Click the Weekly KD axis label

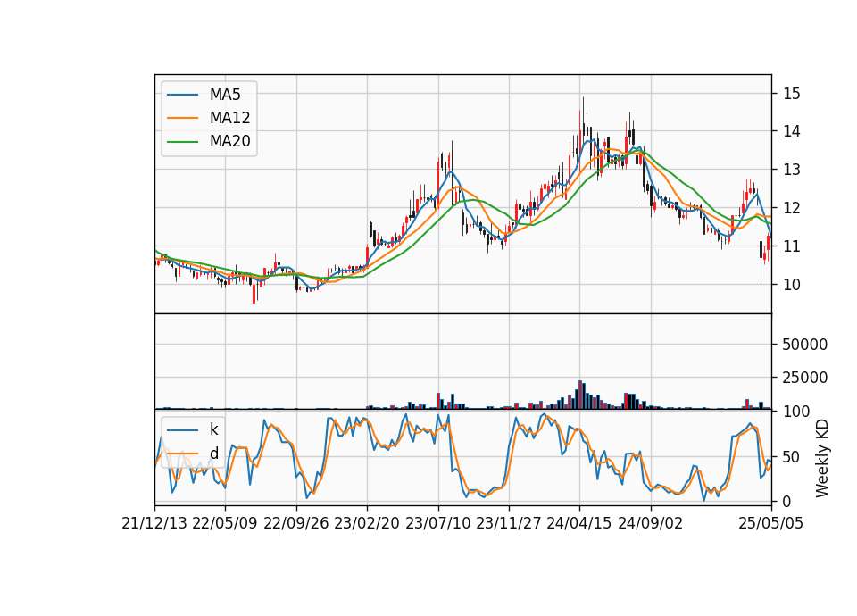pyautogui.click(x=822, y=459)
